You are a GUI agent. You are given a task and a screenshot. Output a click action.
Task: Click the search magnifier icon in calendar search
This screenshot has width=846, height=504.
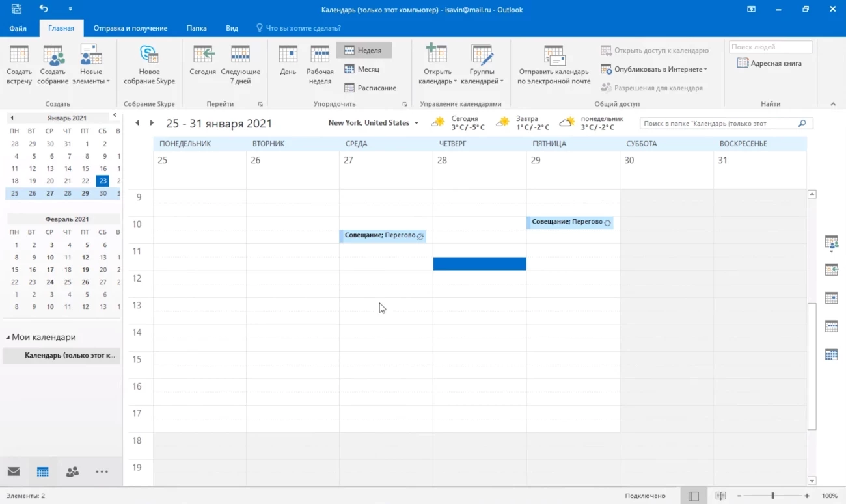[x=802, y=124]
